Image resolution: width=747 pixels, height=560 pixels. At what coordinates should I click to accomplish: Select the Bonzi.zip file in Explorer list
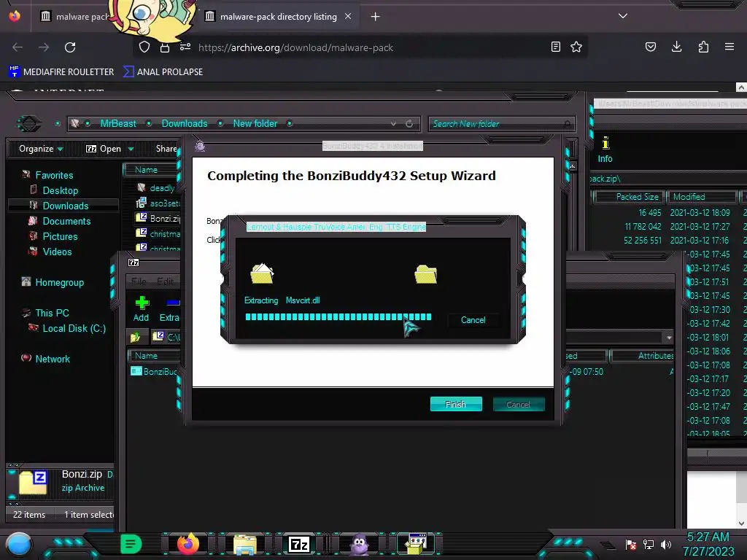(158, 218)
